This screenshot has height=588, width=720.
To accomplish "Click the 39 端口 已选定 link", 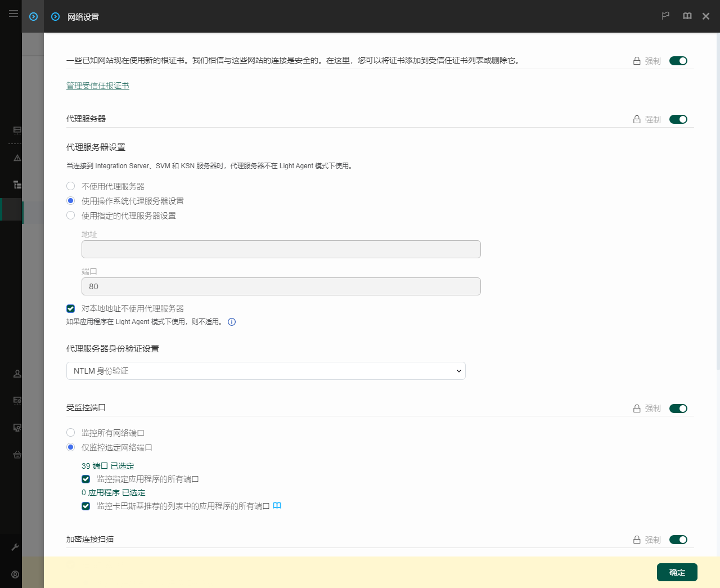I will [x=107, y=466].
